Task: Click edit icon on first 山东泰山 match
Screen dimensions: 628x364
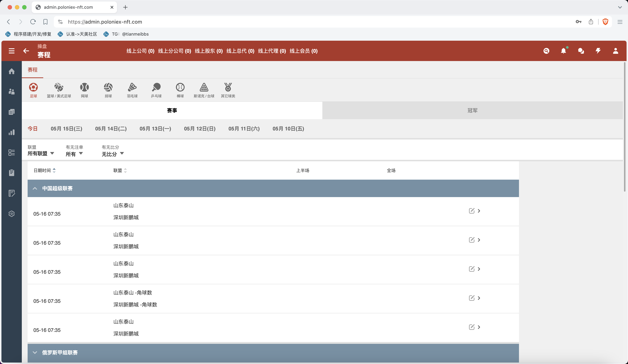Action: coord(472,211)
